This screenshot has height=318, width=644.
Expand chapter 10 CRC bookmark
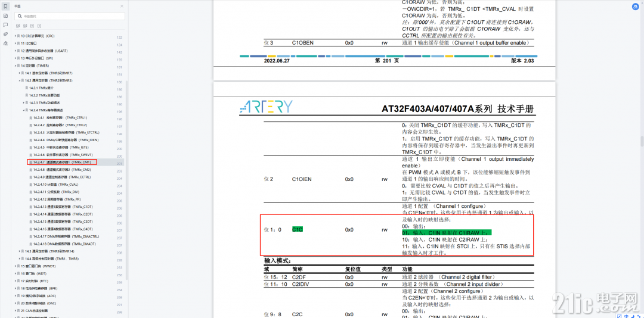(x=15, y=36)
